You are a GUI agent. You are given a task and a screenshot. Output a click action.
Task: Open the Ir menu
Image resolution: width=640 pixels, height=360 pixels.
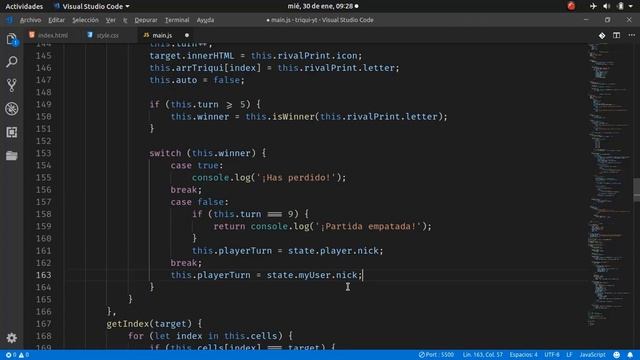(x=125, y=20)
